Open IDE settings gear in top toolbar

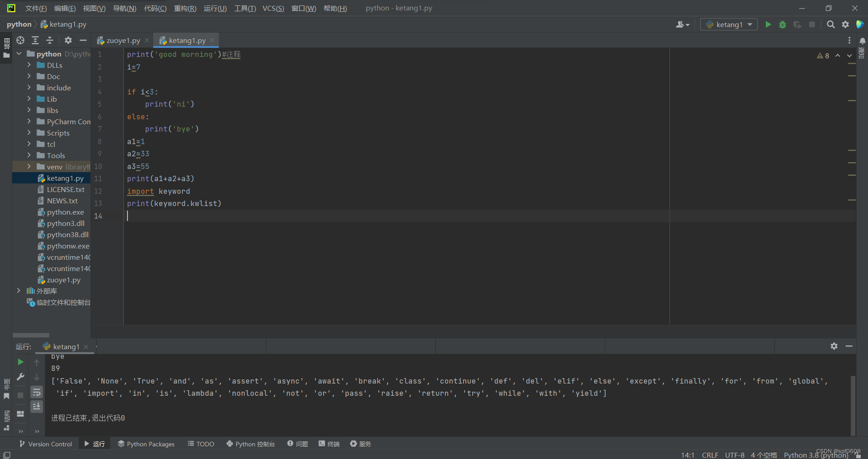(x=845, y=24)
